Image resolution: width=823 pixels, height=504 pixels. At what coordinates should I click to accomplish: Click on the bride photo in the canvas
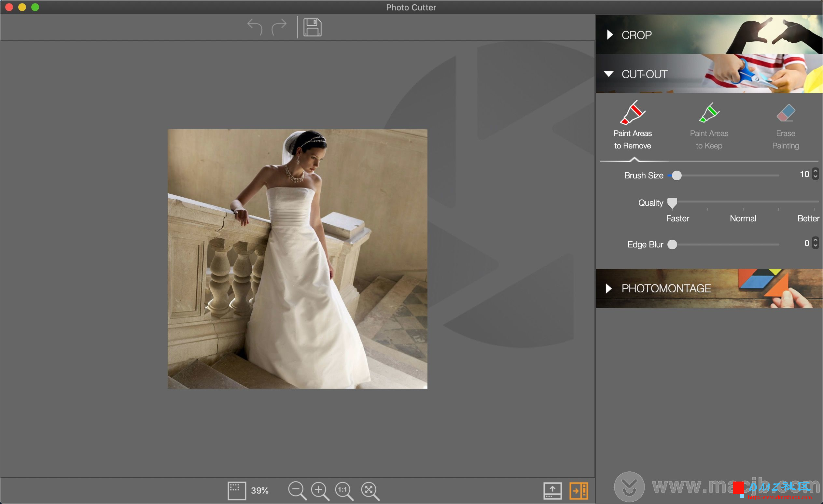point(297,259)
